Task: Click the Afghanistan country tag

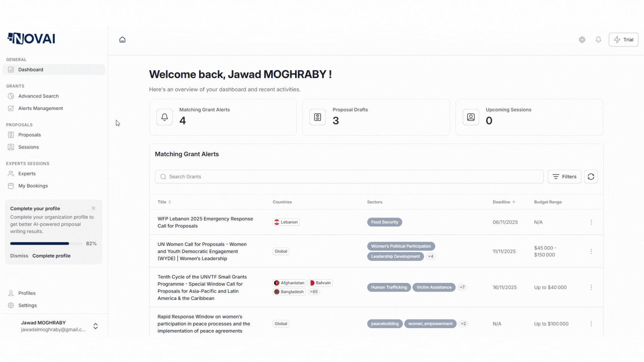Action: (289, 283)
